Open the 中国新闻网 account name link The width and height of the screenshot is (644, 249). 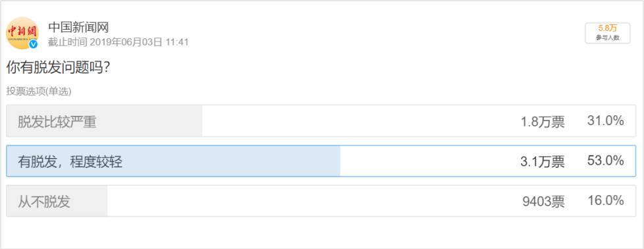[78, 27]
